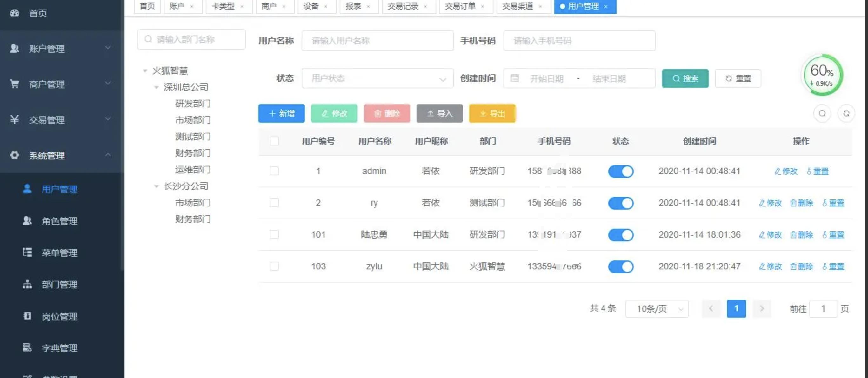Click the search magnifier icon near the table corner
This screenshot has width=868, height=378.
tap(822, 114)
